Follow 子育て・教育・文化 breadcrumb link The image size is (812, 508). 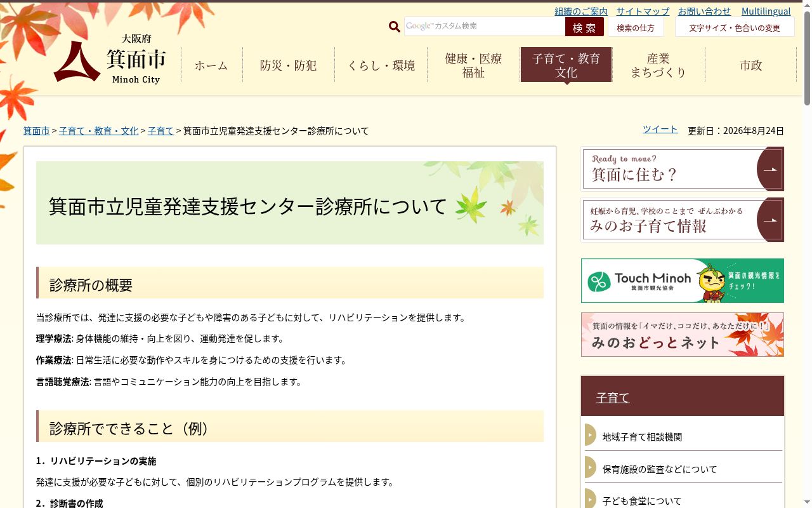[98, 131]
